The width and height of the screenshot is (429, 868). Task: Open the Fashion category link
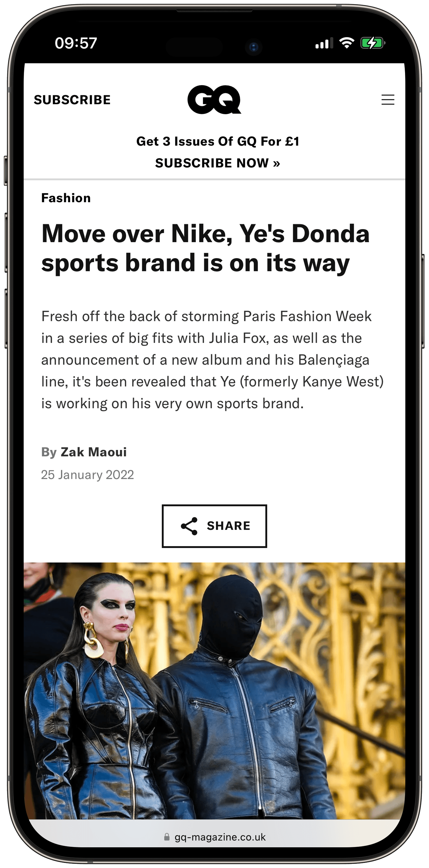click(x=66, y=198)
